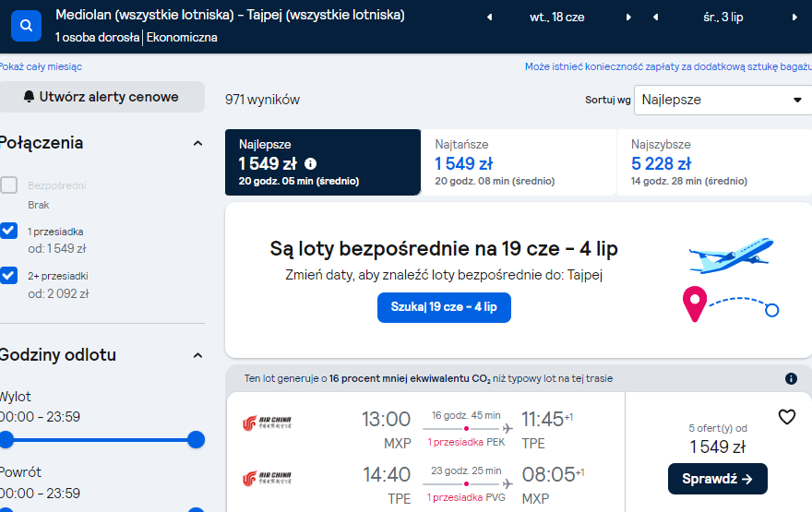This screenshot has height=512, width=812.
Task: Open the Pokaż cały miesiąc link
Action: pyautogui.click(x=41, y=66)
